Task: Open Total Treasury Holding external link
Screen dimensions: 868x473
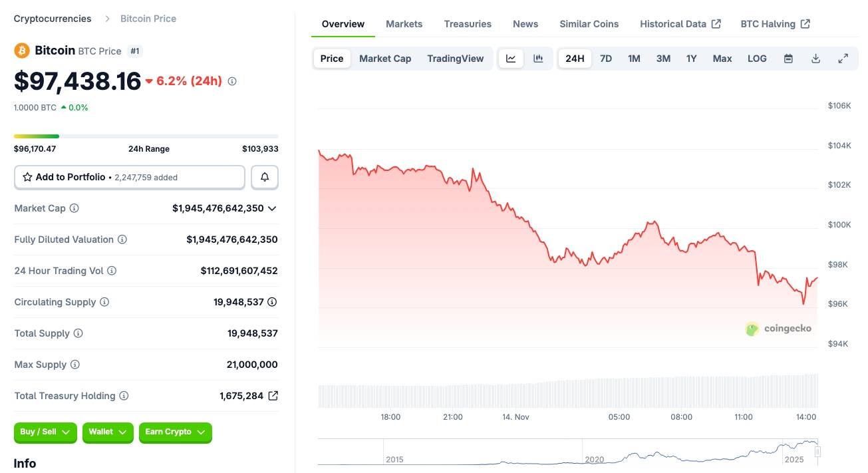Action: coord(273,395)
